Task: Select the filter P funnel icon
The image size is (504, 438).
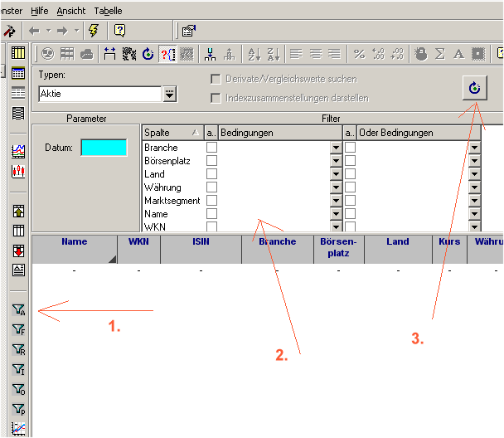Action: pyautogui.click(x=18, y=409)
